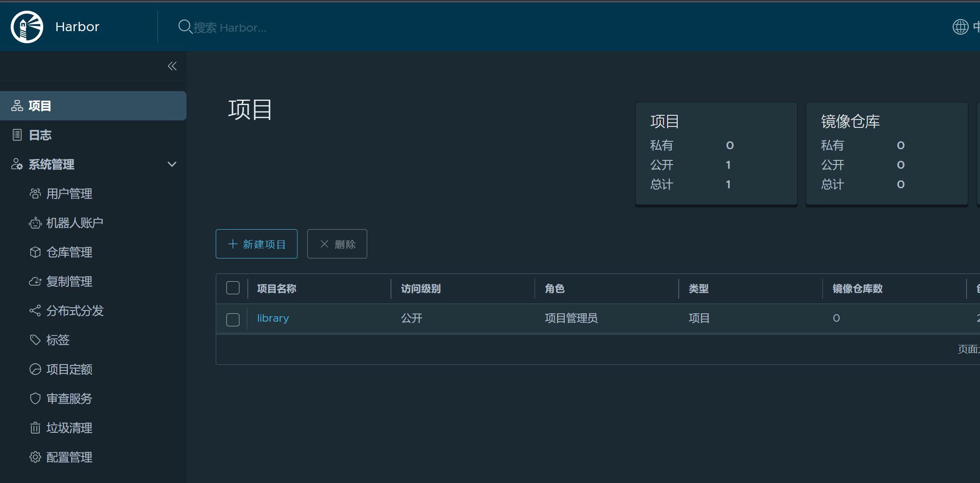Select 分布式分发 in the sidebar
The height and width of the screenshot is (483, 980).
[74, 311]
